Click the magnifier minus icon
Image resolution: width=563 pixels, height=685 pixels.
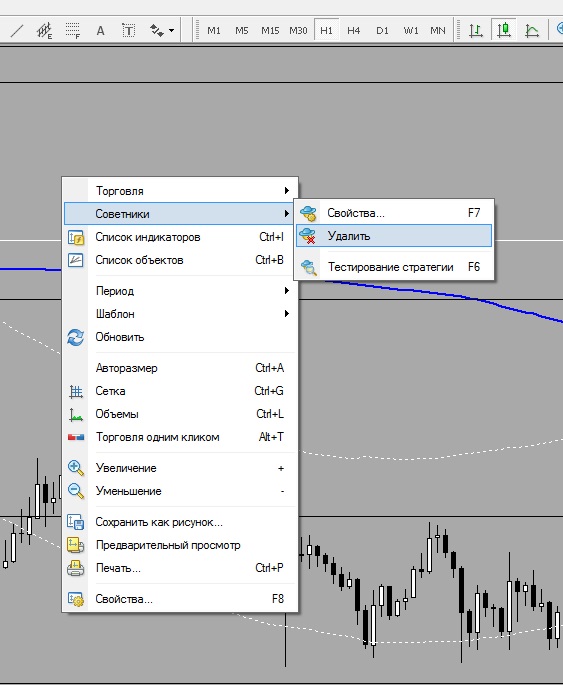coord(76,491)
